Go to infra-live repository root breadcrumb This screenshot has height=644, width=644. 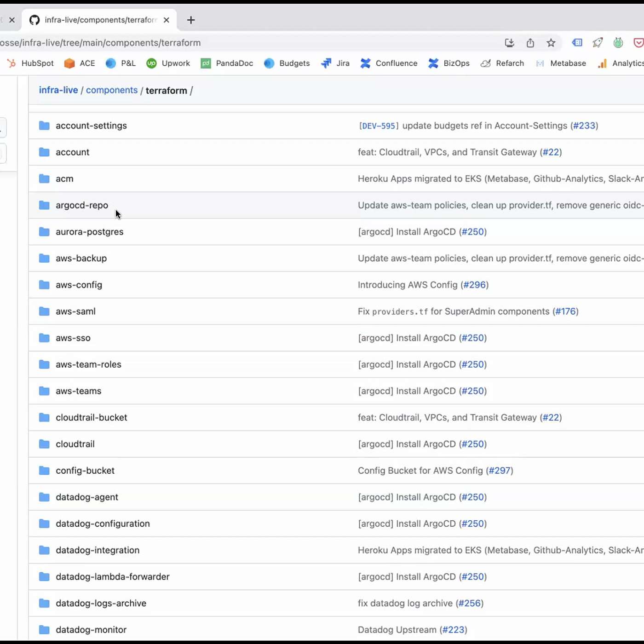[x=58, y=90]
